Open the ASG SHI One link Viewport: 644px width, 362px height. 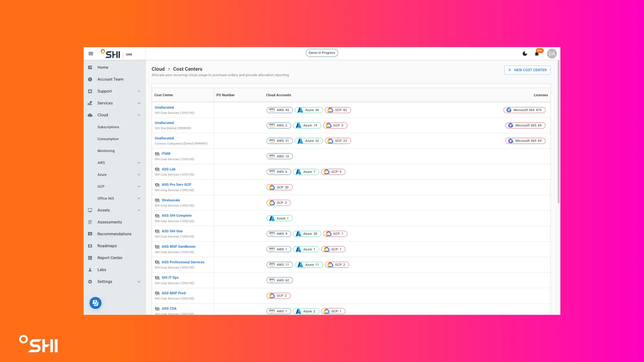(x=172, y=231)
